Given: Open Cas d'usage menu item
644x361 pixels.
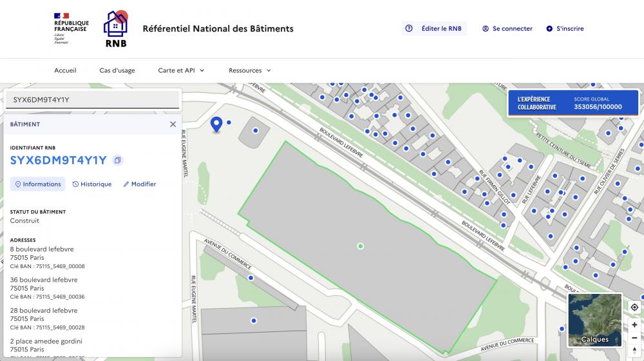Looking at the screenshot, I should (117, 70).
